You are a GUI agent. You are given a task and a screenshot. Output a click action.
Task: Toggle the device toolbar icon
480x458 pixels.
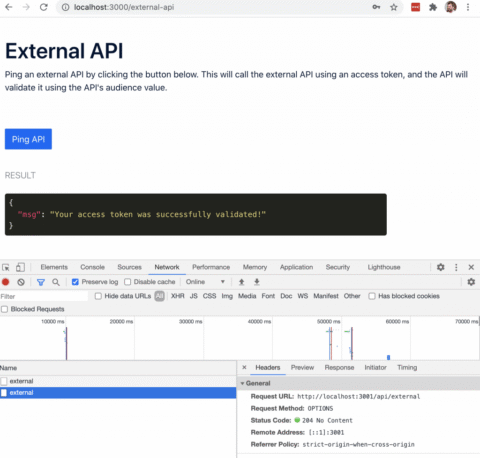(20, 267)
